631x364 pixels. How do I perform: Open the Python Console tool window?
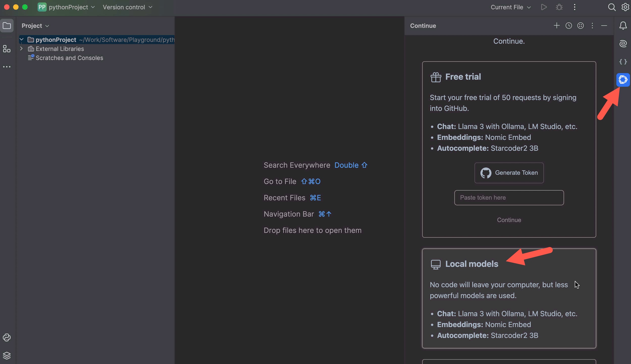pos(7,338)
